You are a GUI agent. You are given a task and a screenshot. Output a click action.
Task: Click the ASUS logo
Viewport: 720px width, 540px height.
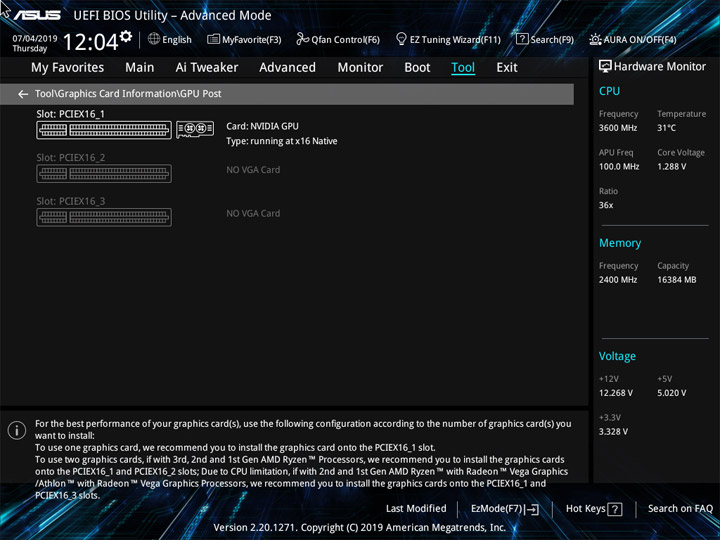point(37,15)
